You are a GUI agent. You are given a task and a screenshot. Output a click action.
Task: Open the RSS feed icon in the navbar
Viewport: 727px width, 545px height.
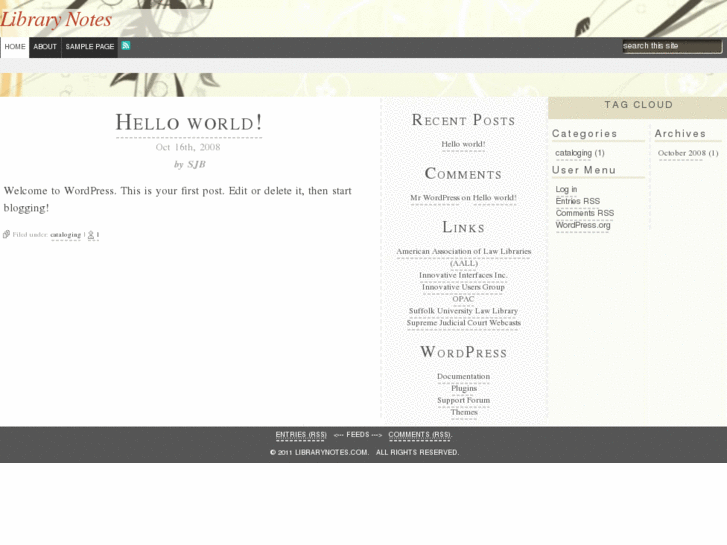point(126,45)
